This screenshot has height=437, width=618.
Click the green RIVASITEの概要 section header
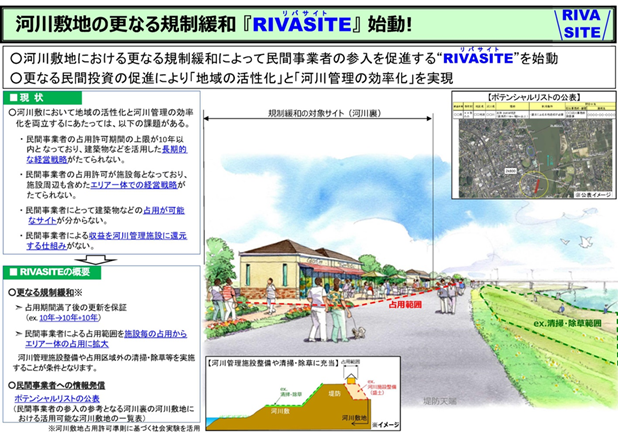click(52, 272)
